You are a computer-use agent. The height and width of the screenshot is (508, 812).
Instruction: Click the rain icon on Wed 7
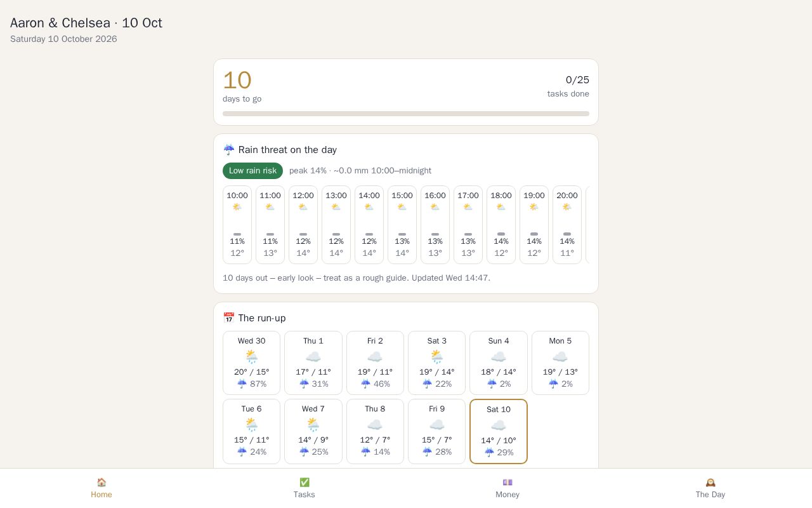pos(313,425)
